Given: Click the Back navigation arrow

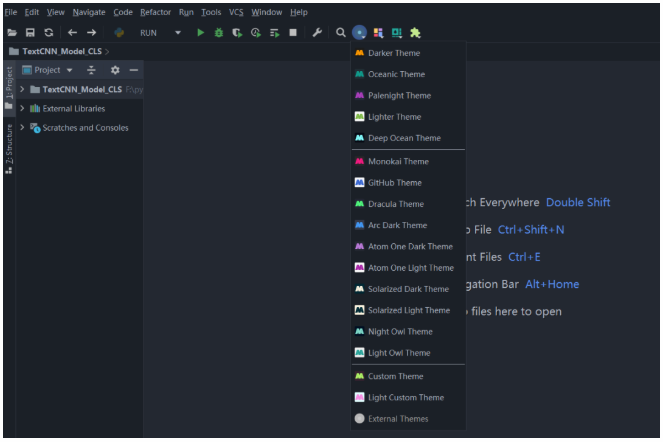Looking at the screenshot, I should pyautogui.click(x=72, y=33).
